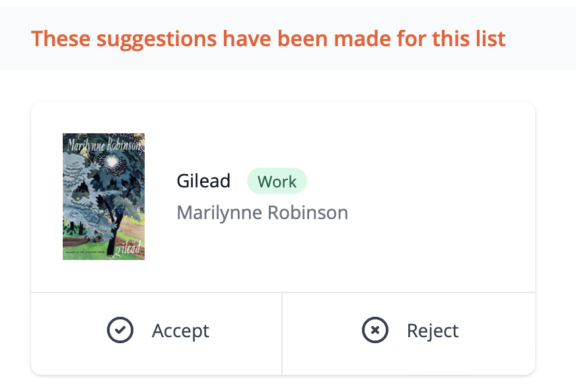Click the glowing moon on the book cover
This screenshot has height=392, width=576.
tap(112, 161)
